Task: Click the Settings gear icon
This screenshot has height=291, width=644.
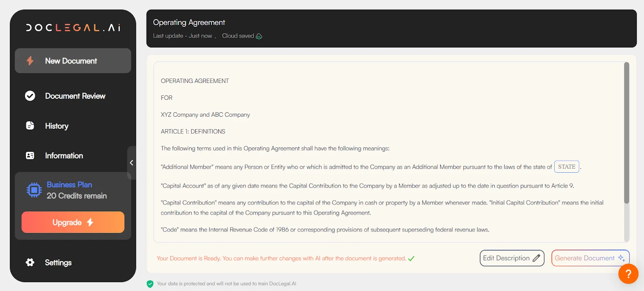Action: (30, 262)
